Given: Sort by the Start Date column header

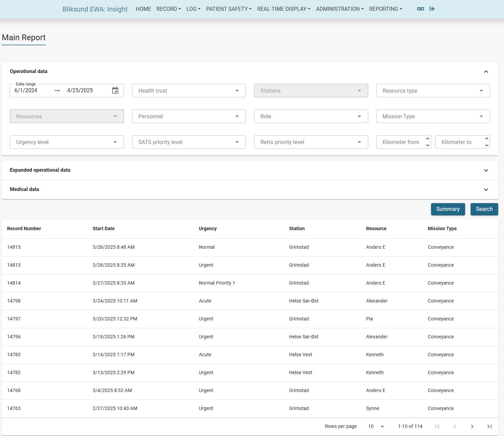Looking at the screenshot, I should pos(104,229).
